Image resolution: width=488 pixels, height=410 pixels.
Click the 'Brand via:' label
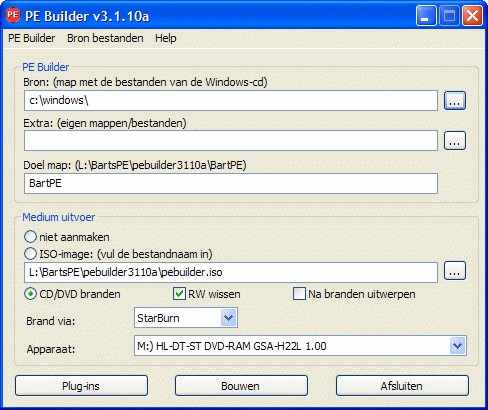pos(51,321)
